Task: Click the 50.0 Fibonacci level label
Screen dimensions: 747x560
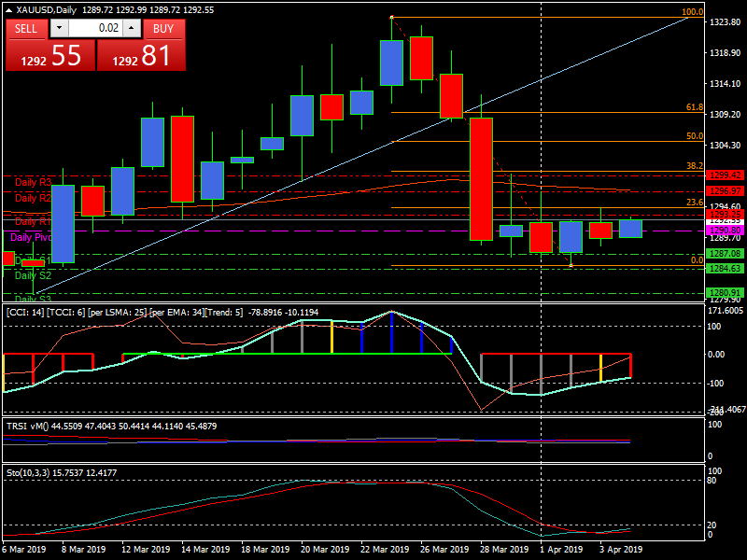Action: pos(694,136)
